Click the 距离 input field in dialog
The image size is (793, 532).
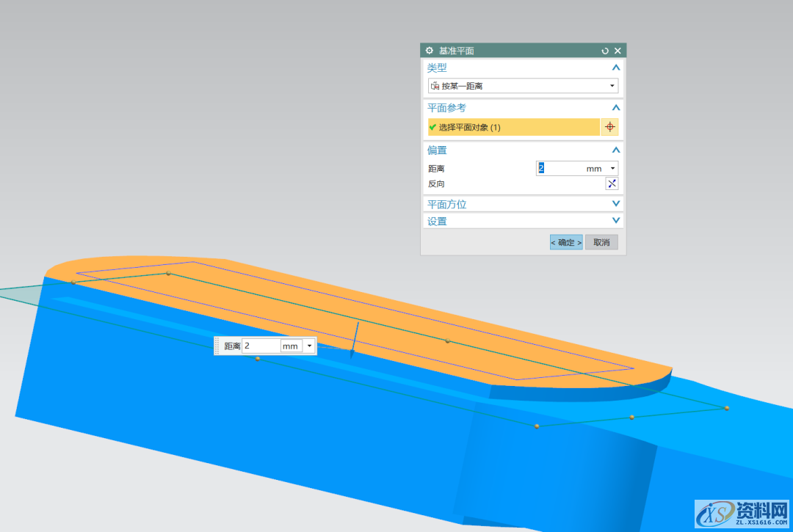(x=560, y=169)
